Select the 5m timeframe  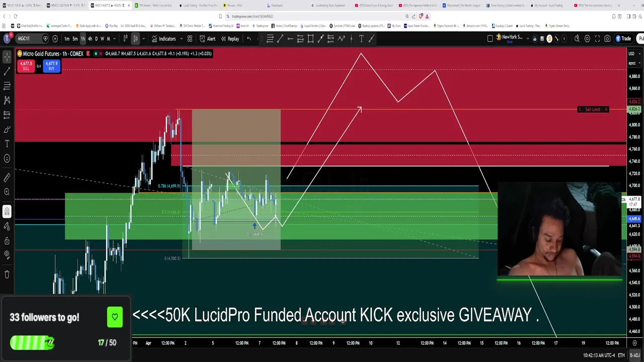[x=75, y=39]
